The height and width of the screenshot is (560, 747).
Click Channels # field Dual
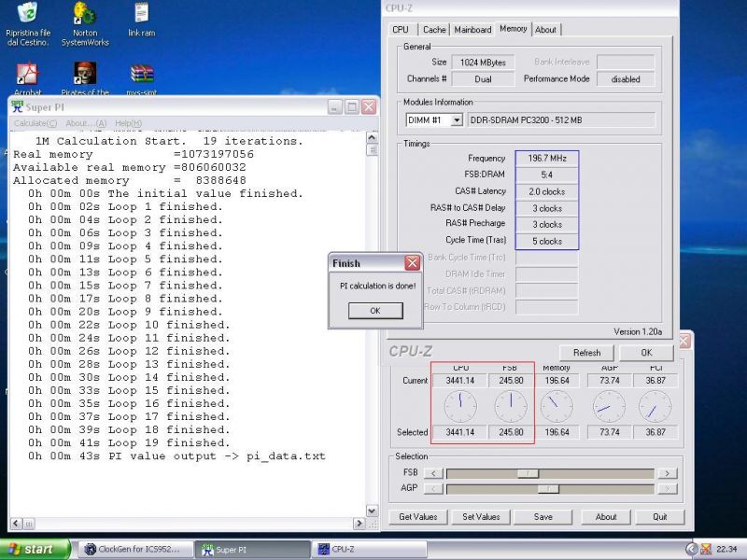[x=483, y=79]
